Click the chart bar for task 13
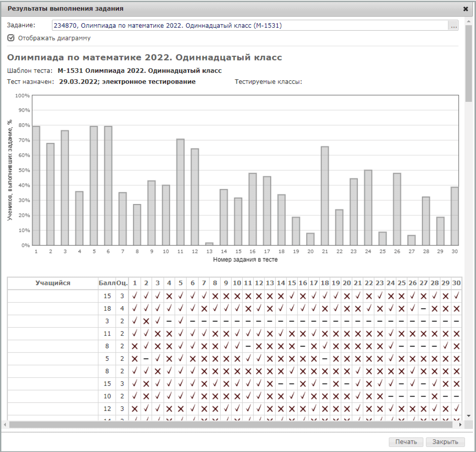This screenshot has height=452, width=476. [x=209, y=244]
